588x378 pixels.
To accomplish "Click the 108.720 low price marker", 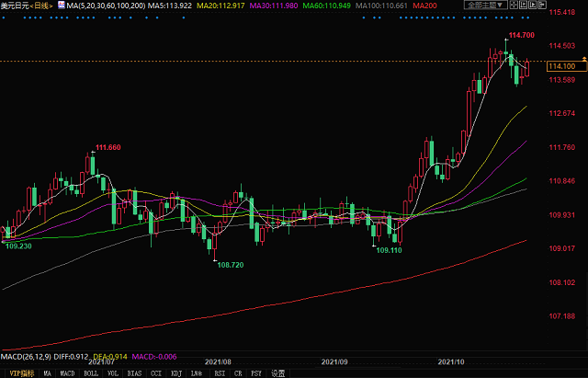I will 230,264.
